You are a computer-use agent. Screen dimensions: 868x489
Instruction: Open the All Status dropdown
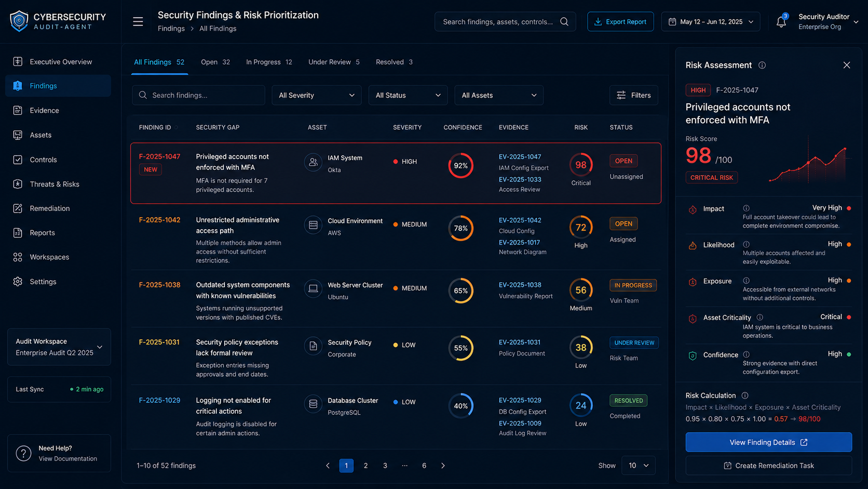click(x=408, y=95)
